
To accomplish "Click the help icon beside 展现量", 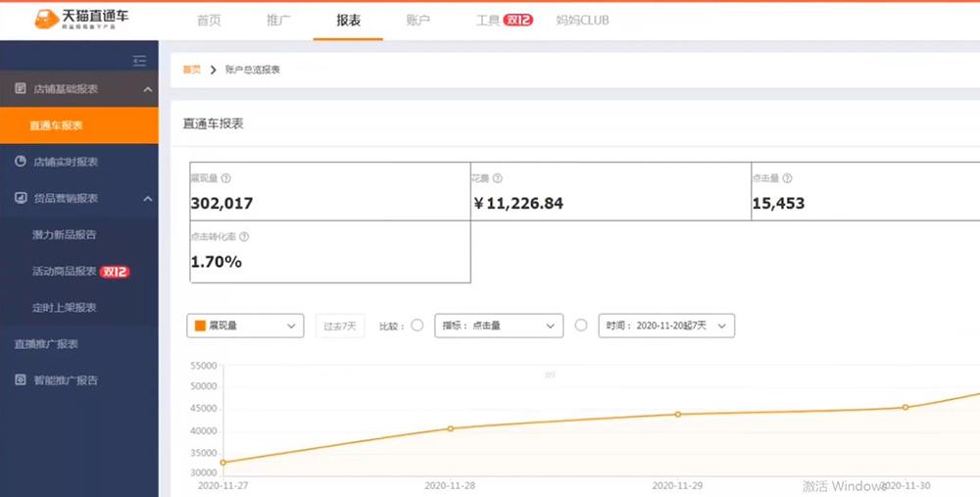I will [x=226, y=178].
